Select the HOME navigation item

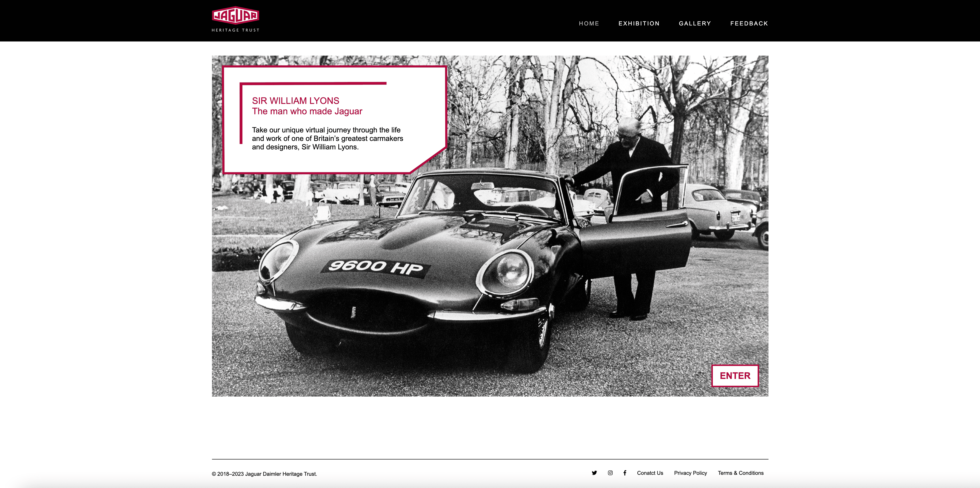coord(589,23)
